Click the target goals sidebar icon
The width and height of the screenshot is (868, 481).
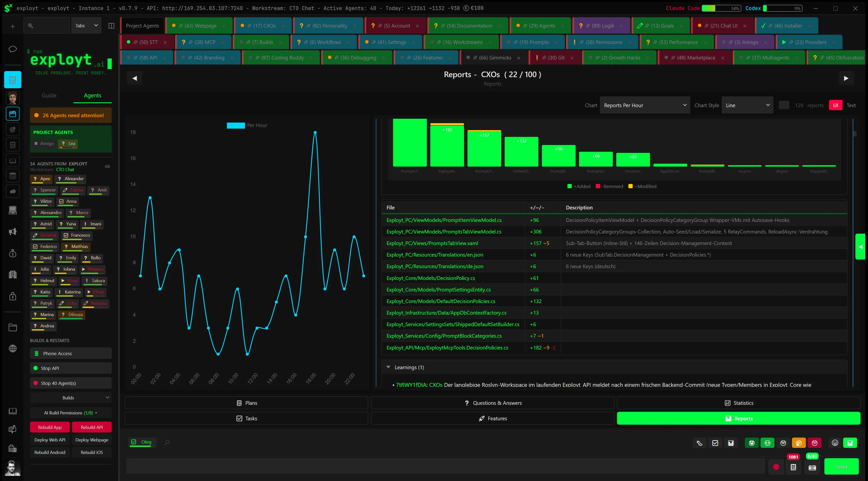[13, 129]
